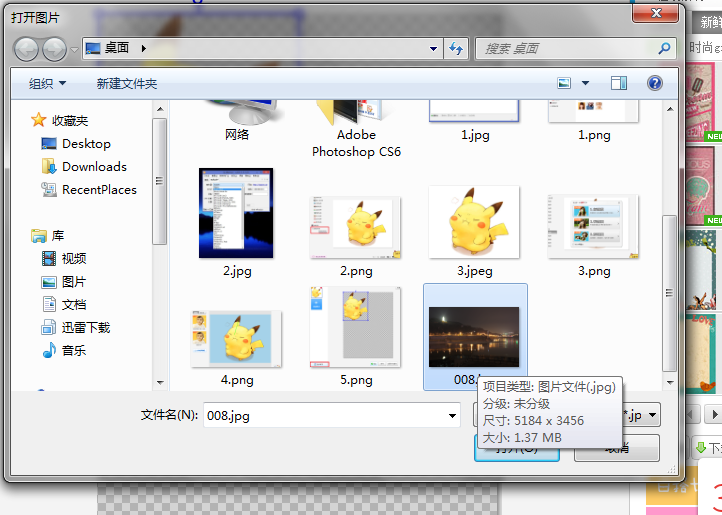
Task: Click the change view icon
Action: (x=564, y=83)
